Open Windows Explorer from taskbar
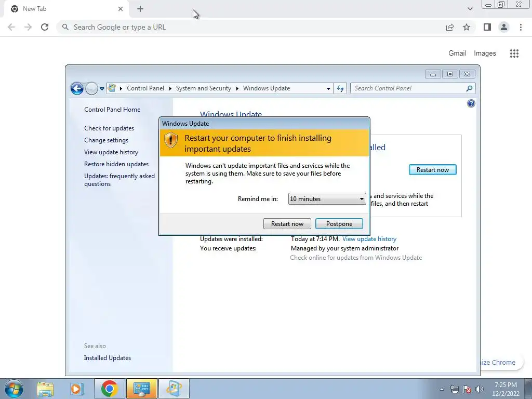Screen dimensions: 532x399 pos(45,389)
